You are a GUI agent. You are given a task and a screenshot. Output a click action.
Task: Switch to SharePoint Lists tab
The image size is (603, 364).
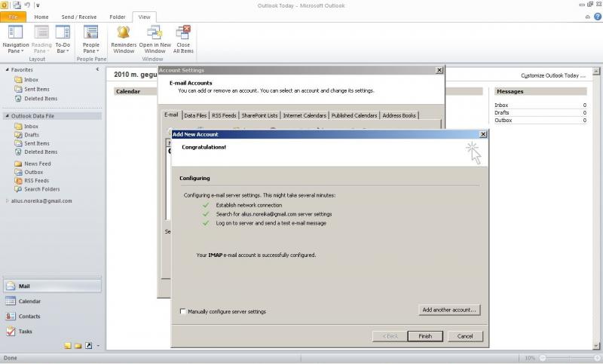coord(259,115)
